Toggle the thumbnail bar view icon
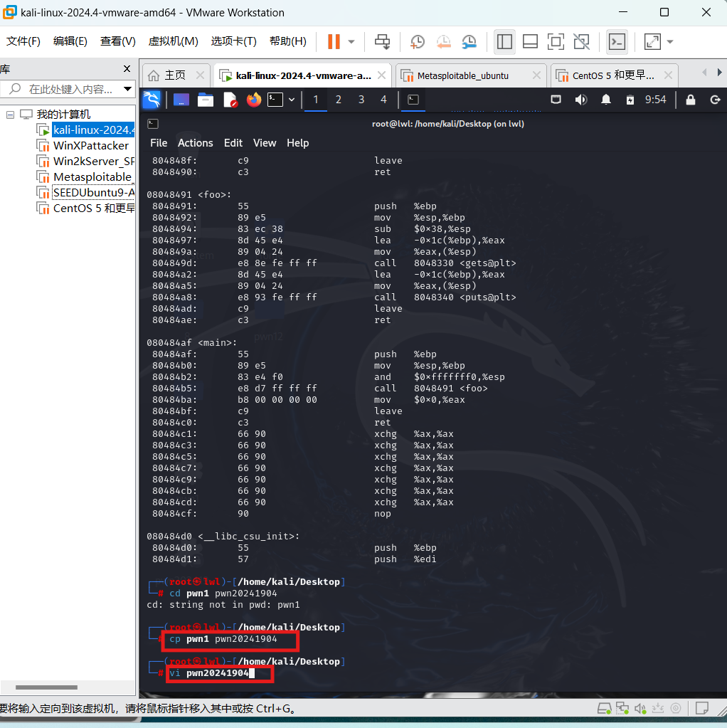This screenshot has height=728, width=727. pyautogui.click(x=530, y=41)
